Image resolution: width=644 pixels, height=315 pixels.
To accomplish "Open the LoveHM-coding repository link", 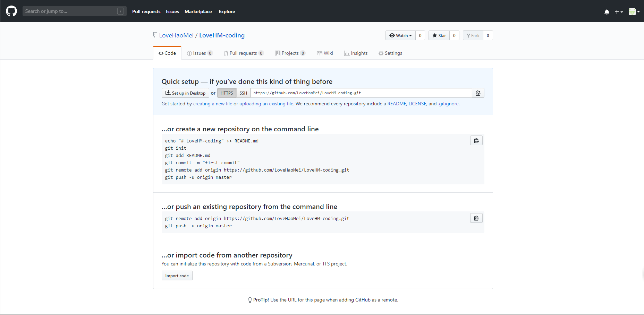I will point(222,35).
